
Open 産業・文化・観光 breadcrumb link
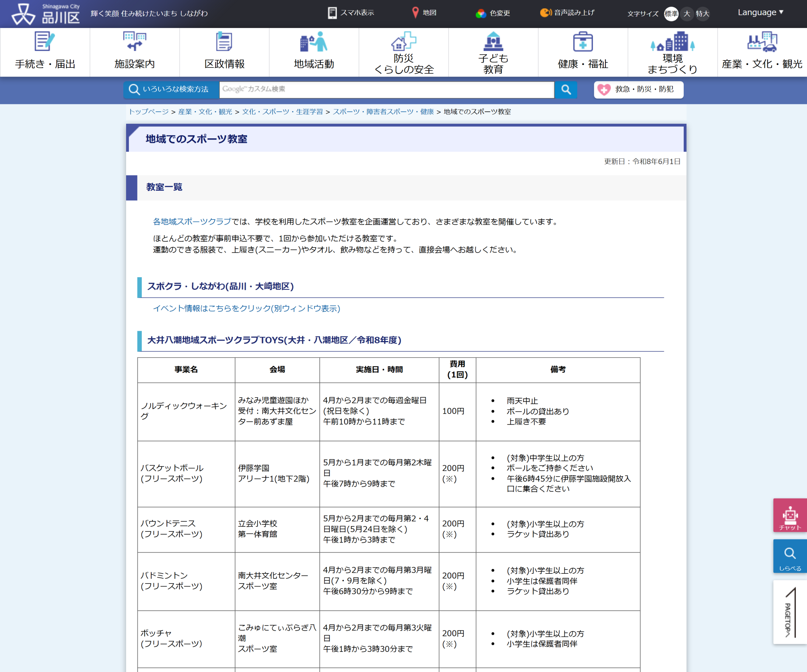click(x=205, y=112)
